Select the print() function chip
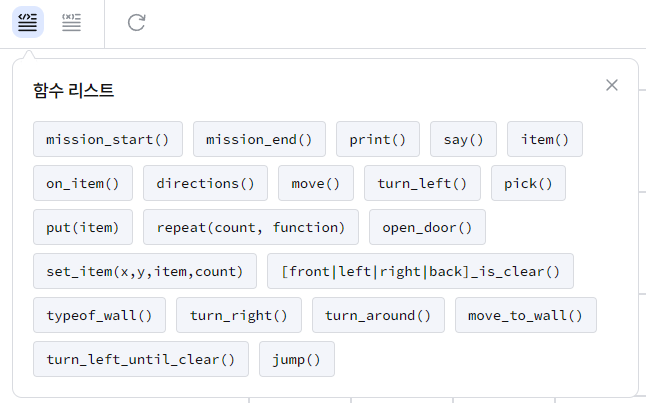This screenshot has height=403, width=646. (378, 139)
